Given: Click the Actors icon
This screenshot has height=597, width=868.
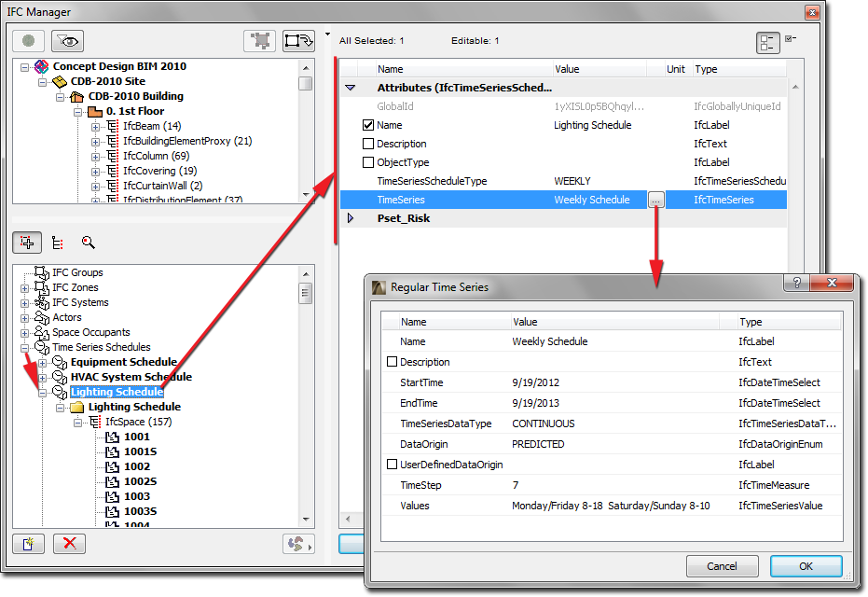Looking at the screenshot, I should point(42,317).
